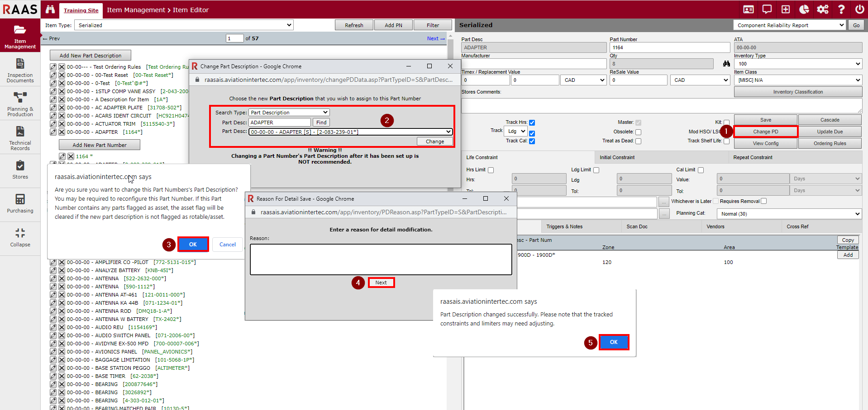Open the Purchasing calculator icon

[20, 203]
